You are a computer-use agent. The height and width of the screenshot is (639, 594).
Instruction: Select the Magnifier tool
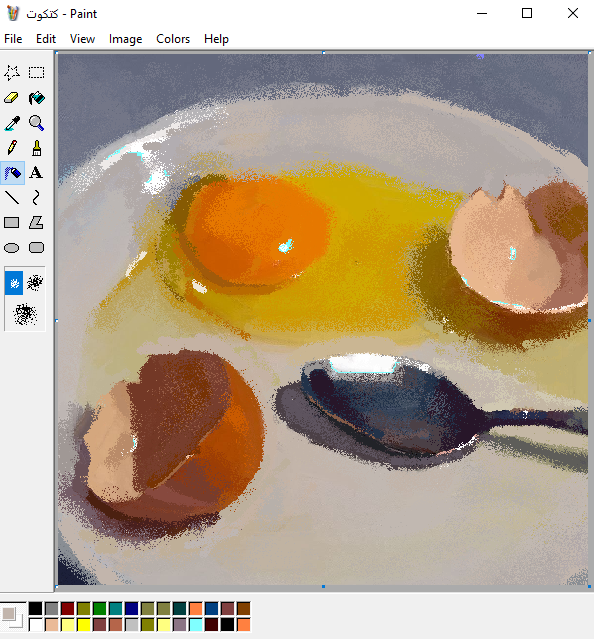36,123
